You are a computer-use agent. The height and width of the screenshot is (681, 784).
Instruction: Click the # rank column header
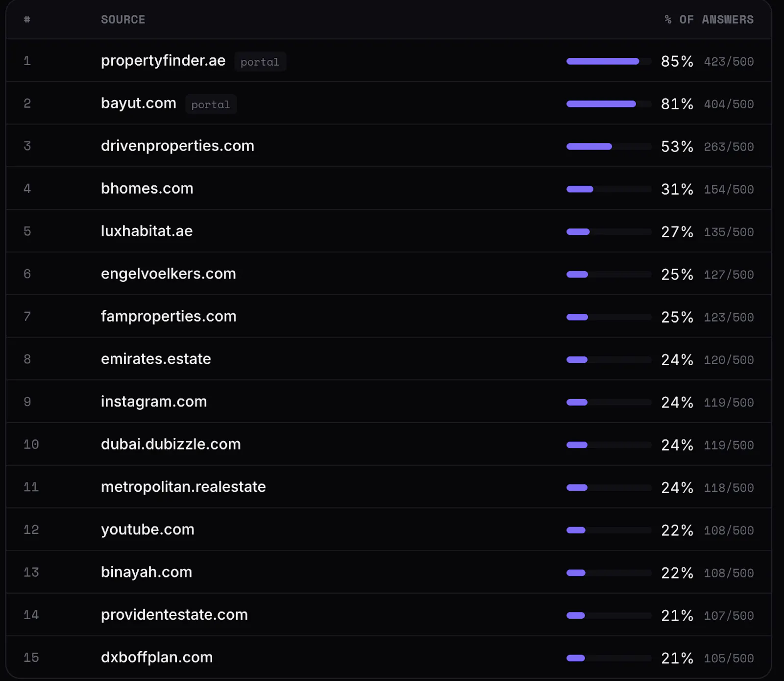[x=27, y=20]
